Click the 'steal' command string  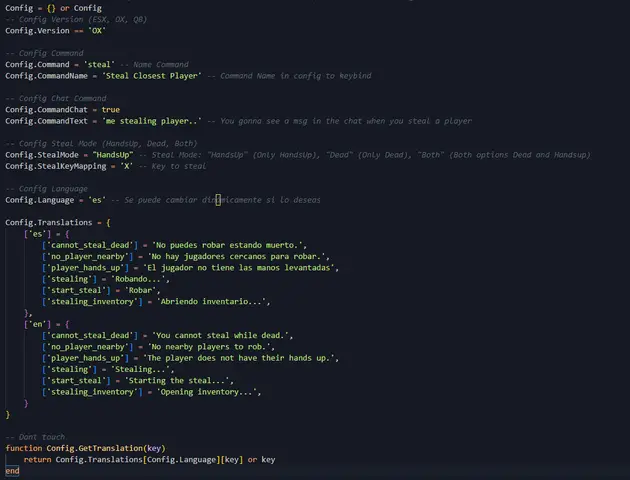click(99, 64)
